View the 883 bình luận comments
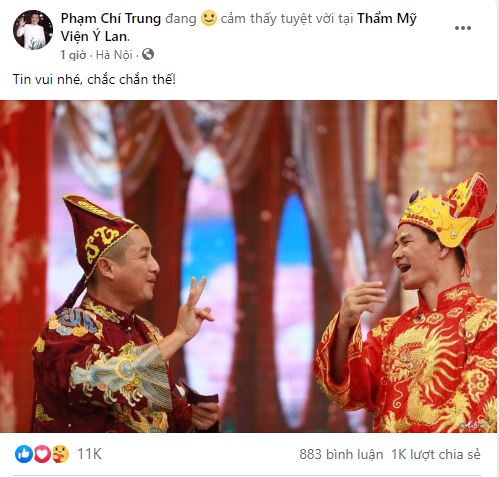This screenshot has height=477, width=499. coord(341,454)
